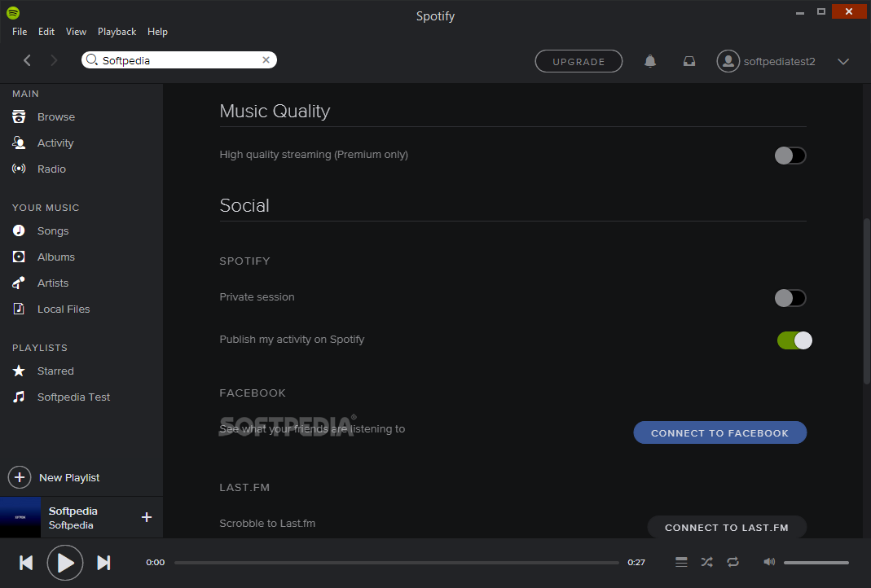Select Activity in the sidebar
Screen dimensions: 871x588
pos(55,143)
